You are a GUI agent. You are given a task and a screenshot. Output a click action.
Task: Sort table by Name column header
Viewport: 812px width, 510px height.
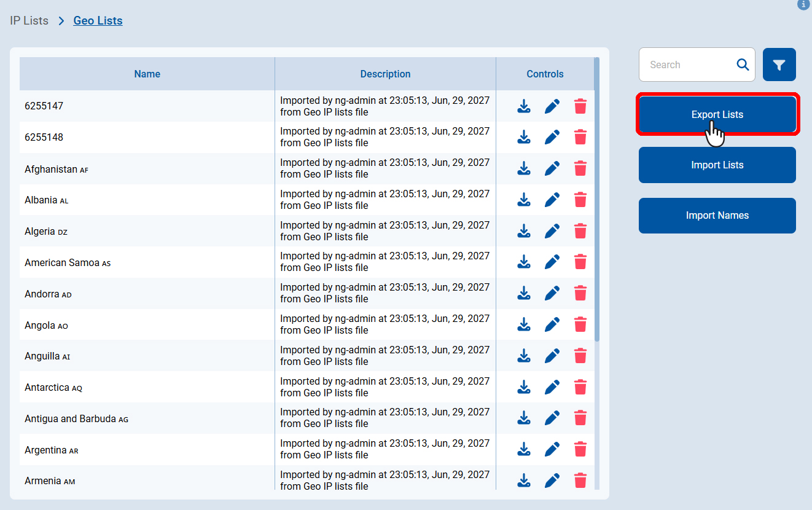pos(147,74)
